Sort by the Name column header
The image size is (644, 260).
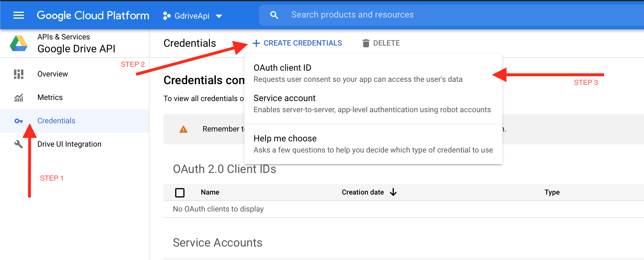(210, 192)
